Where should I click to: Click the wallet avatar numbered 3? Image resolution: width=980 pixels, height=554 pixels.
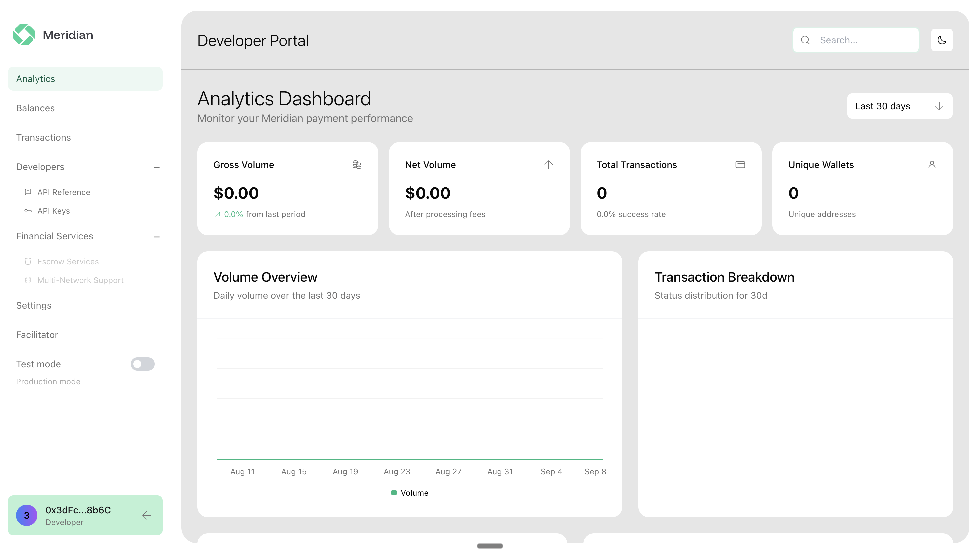click(x=27, y=515)
